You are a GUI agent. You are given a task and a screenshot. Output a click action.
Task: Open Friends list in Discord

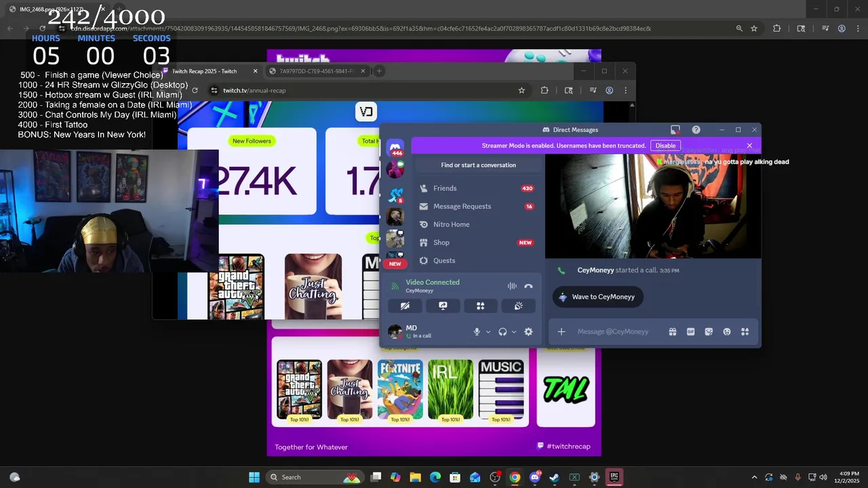tap(478, 188)
